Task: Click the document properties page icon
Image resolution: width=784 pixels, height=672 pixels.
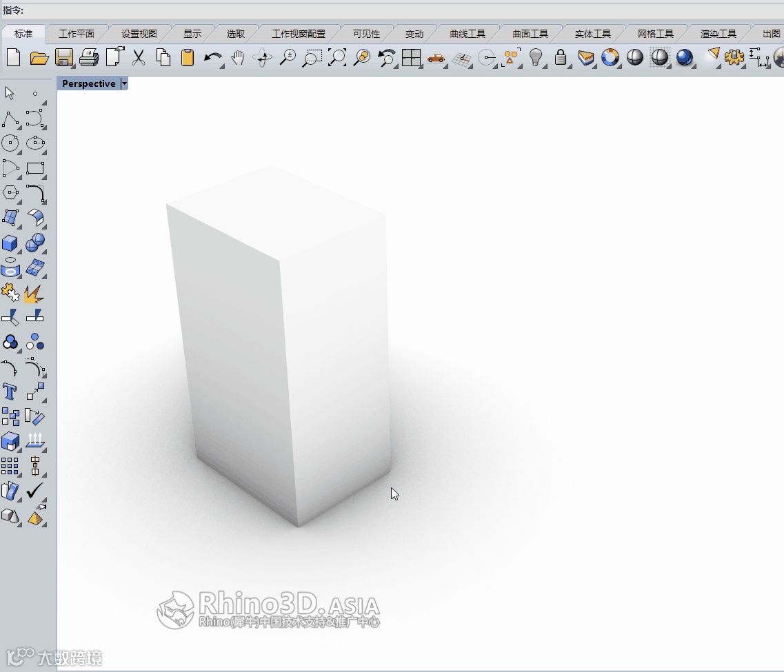Action: click(x=114, y=57)
